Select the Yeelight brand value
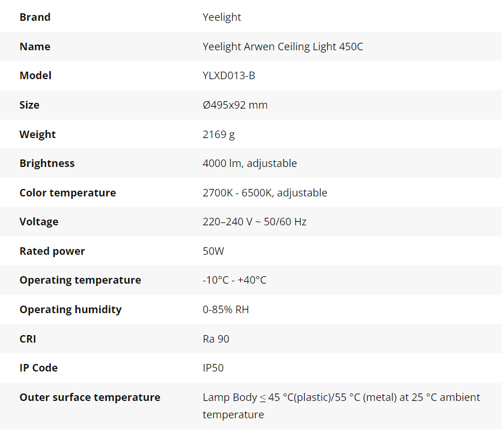The image size is (504, 431). point(222,17)
